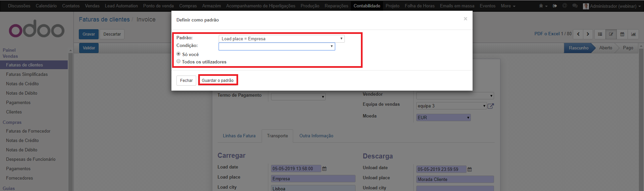Image resolution: width=644 pixels, height=191 pixels.
Task: Click the Fechar button
Action: pyautogui.click(x=186, y=81)
